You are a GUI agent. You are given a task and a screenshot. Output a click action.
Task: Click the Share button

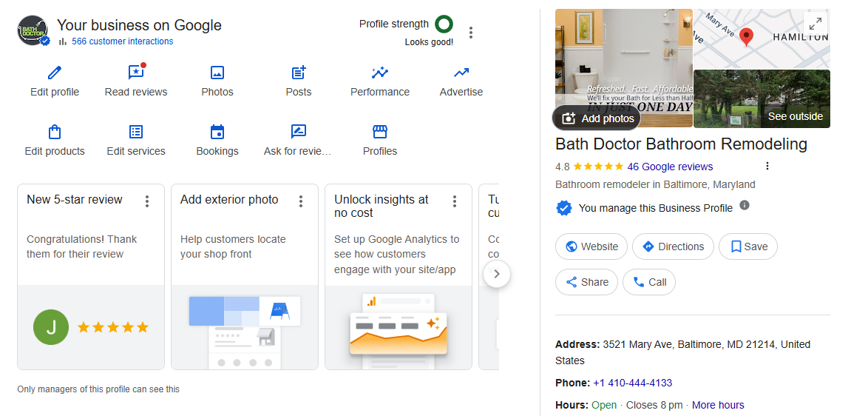(587, 282)
